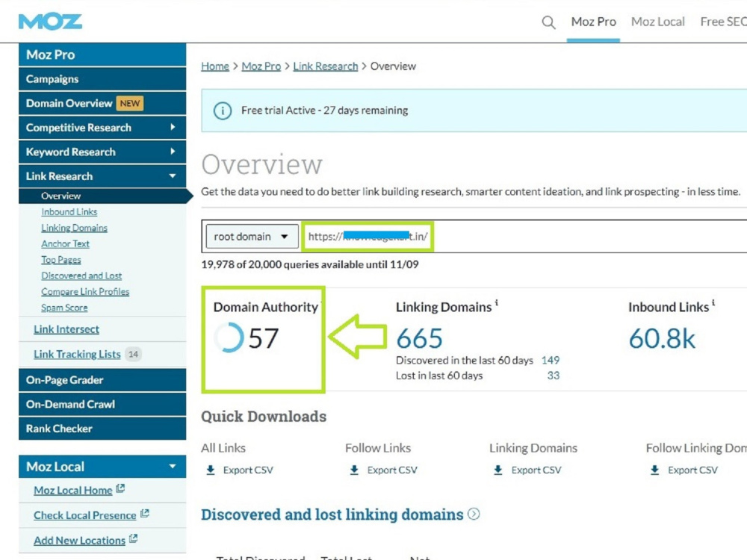747x560 pixels.
Task: Click Export CSV under Follow Linking Domains
Action: [x=692, y=470]
